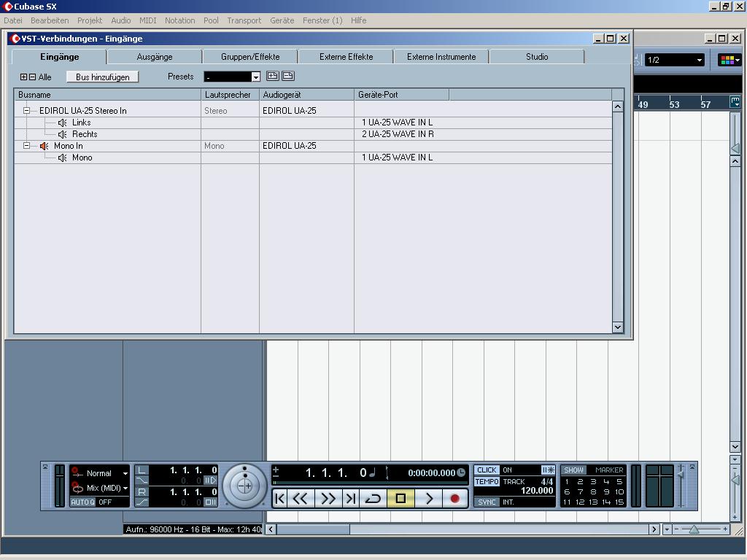The image size is (747, 560).
Task: Toggle the metronome CLICK button
Action: point(487,470)
